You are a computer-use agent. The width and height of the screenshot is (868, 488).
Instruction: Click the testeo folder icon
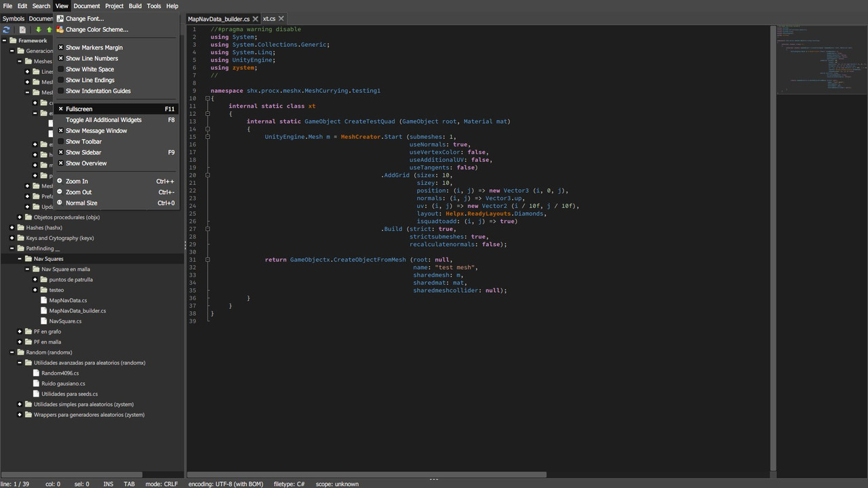tap(44, 290)
